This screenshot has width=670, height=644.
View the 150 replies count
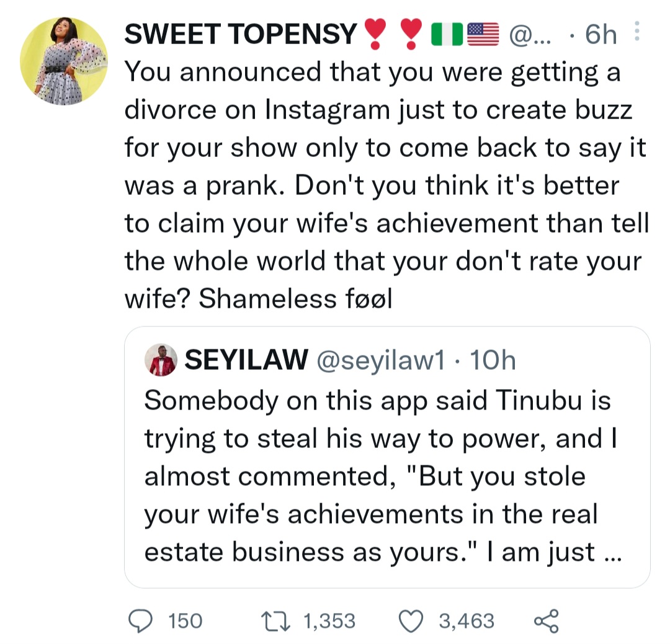pyautogui.click(x=185, y=620)
